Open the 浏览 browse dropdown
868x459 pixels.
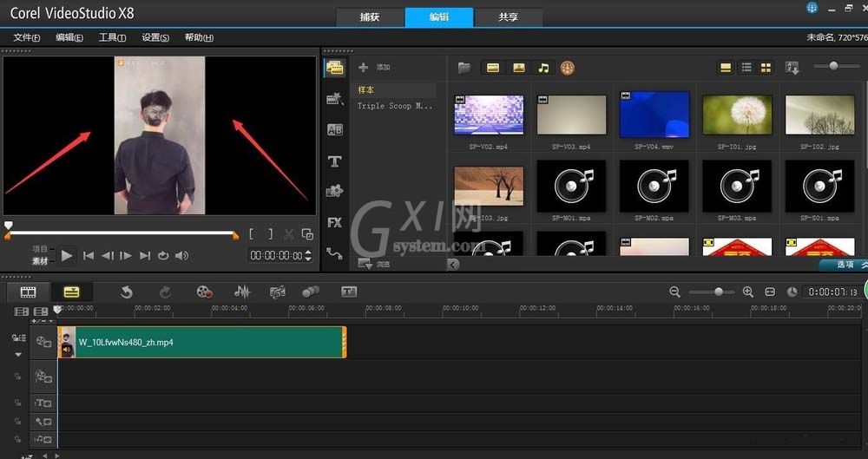(x=374, y=264)
